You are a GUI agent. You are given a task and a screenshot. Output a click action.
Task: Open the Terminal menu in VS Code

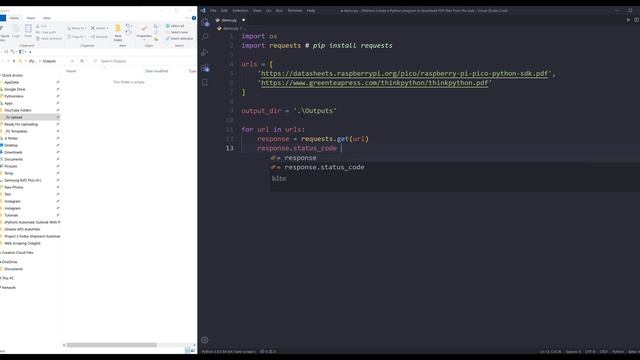point(295,11)
